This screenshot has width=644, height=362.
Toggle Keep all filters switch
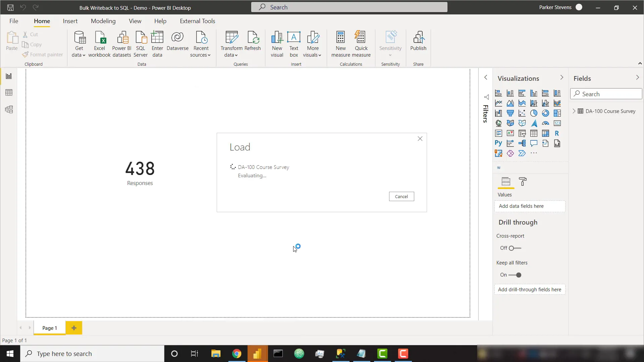coord(515,275)
